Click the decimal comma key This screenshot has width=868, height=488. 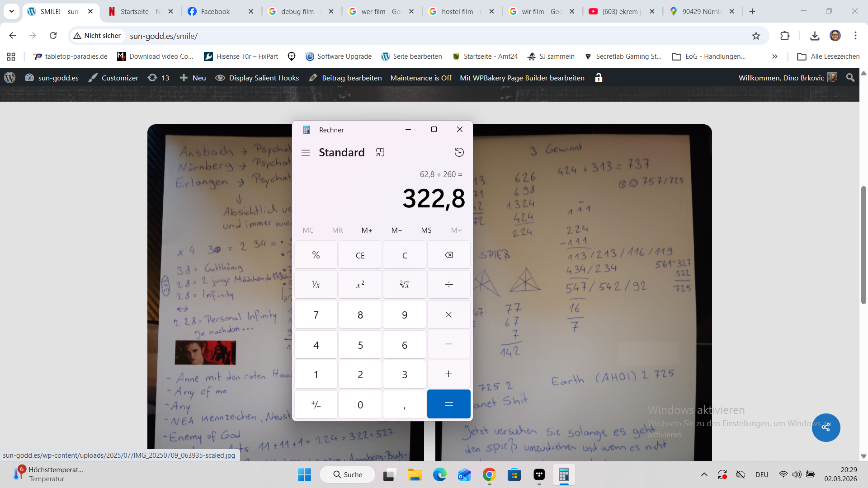[x=405, y=404]
